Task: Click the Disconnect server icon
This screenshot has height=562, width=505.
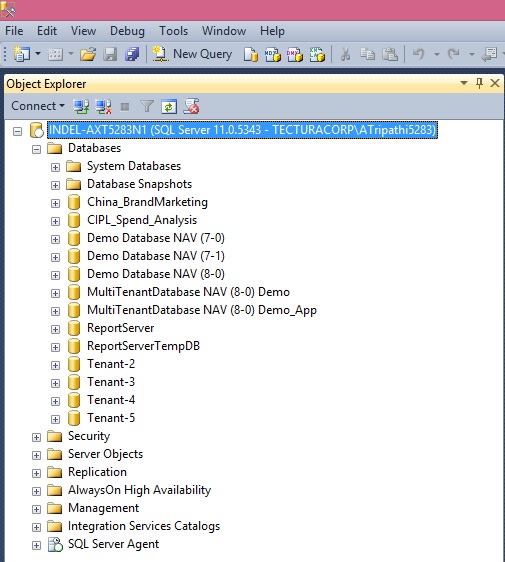Action: (x=103, y=106)
